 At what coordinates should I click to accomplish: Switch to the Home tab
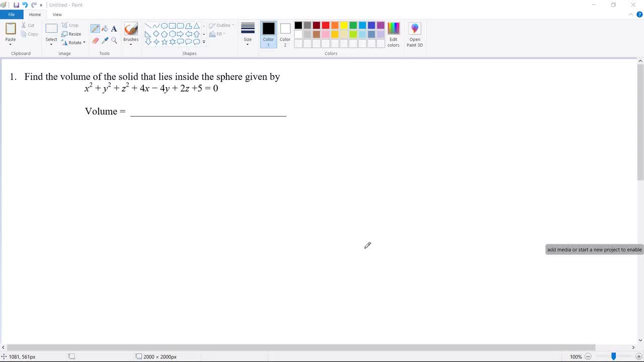point(35,15)
